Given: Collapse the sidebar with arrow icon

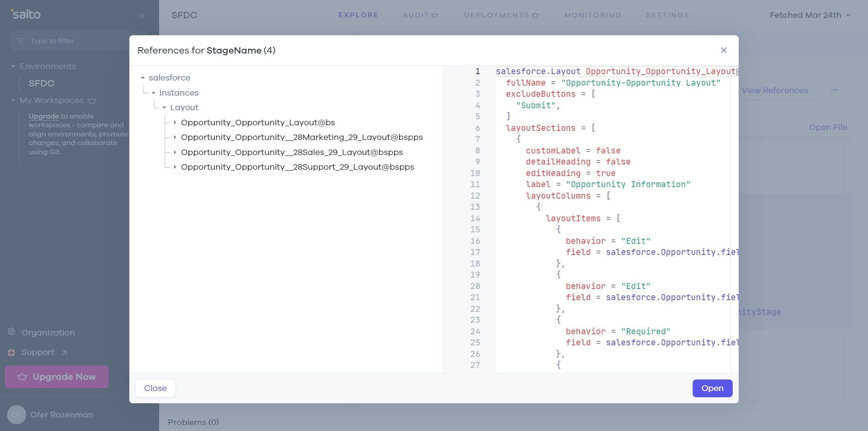Looking at the screenshot, I should (142, 16).
